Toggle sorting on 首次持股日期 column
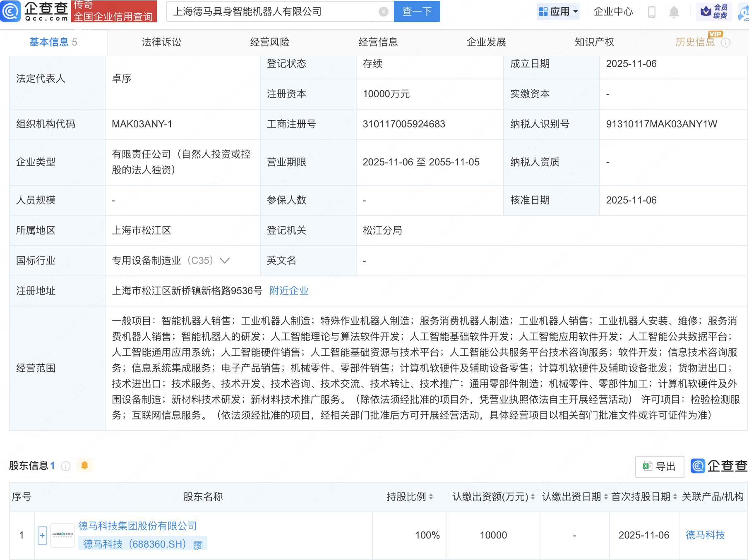 [x=675, y=497]
